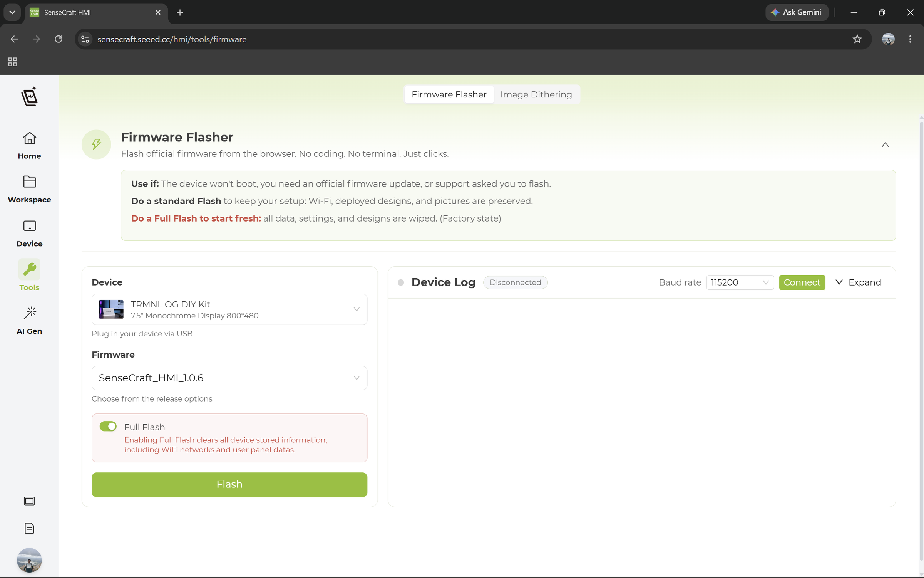Click the 'Baud rate' label

coord(680,282)
